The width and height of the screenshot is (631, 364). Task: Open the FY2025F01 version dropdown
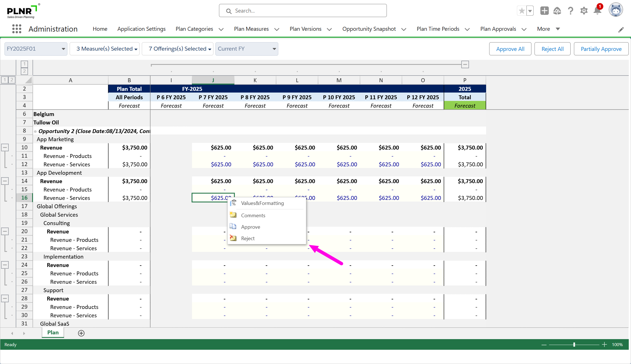point(36,49)
